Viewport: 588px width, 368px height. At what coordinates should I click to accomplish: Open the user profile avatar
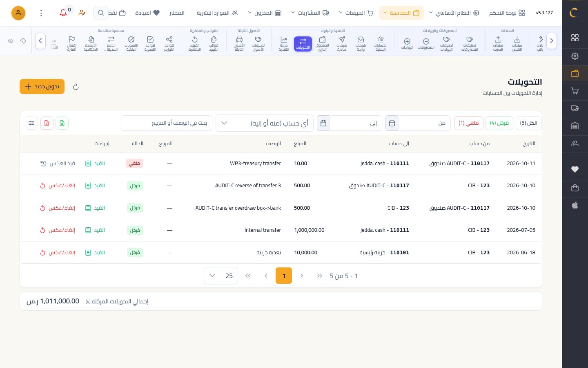pos(18,13)
